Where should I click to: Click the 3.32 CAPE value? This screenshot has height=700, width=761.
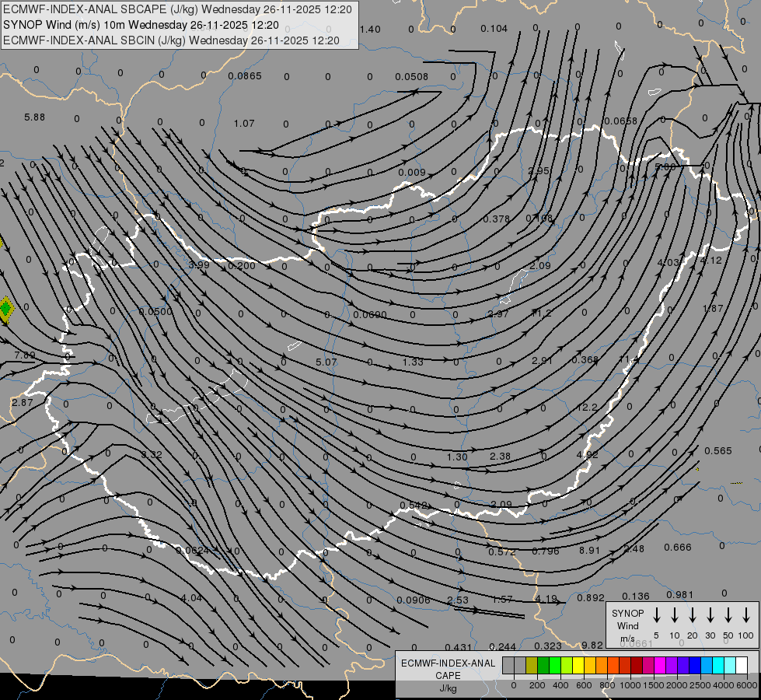point(152,455)
